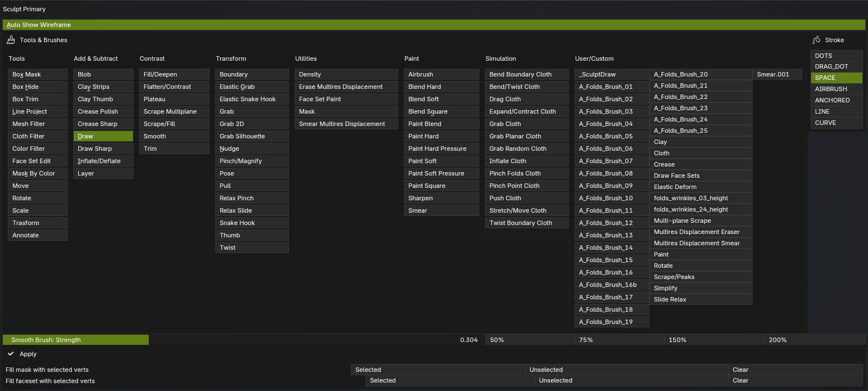Select the Draw Sharp brush

(104, 149)
